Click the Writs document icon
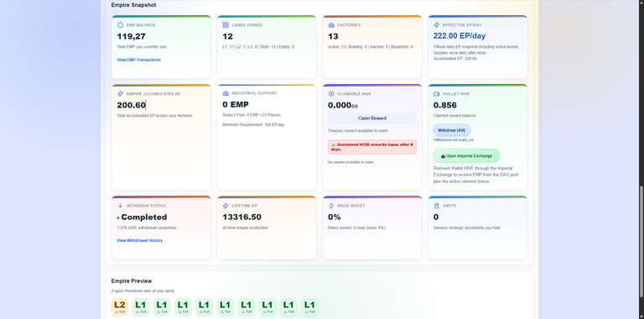 [437, 206]
